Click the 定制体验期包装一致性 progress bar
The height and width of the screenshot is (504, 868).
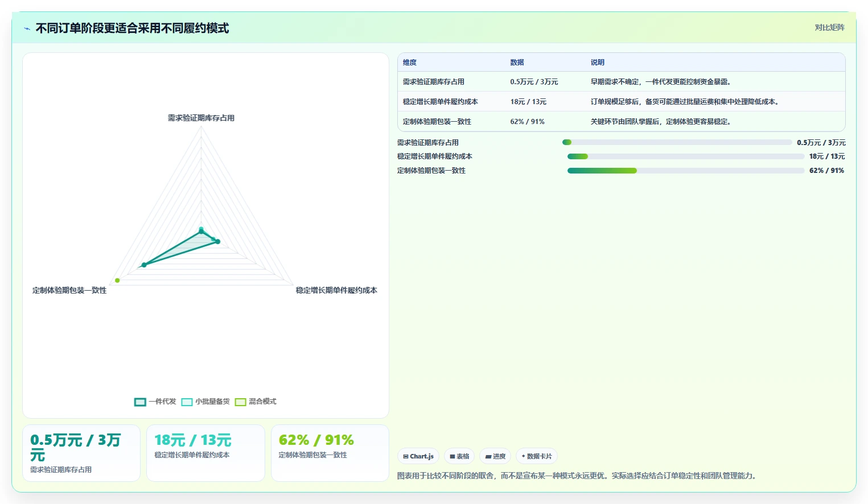click(x=686, y=171)
